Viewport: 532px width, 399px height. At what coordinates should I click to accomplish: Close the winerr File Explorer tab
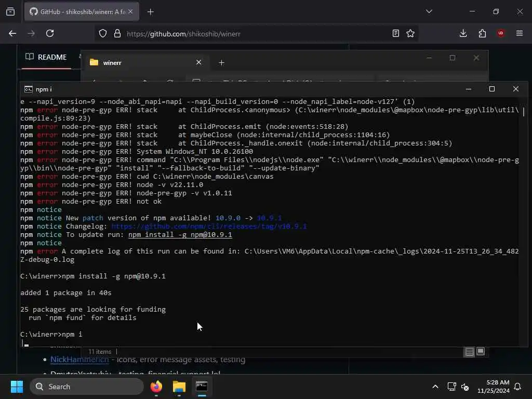pyautogui.click(x=199, y=62)
